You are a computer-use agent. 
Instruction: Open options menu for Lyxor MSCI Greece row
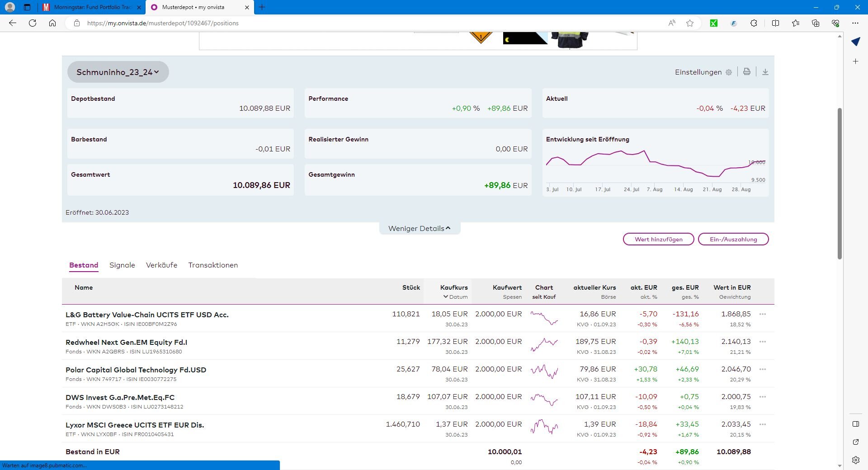click(x=762, y=424)
